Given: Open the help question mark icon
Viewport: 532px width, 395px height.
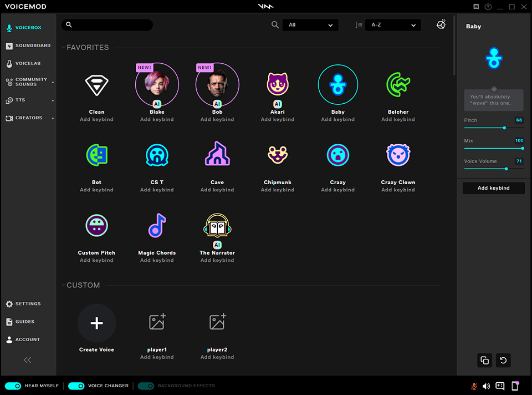Looking at the screenshot, I should (x=488, y=7).
